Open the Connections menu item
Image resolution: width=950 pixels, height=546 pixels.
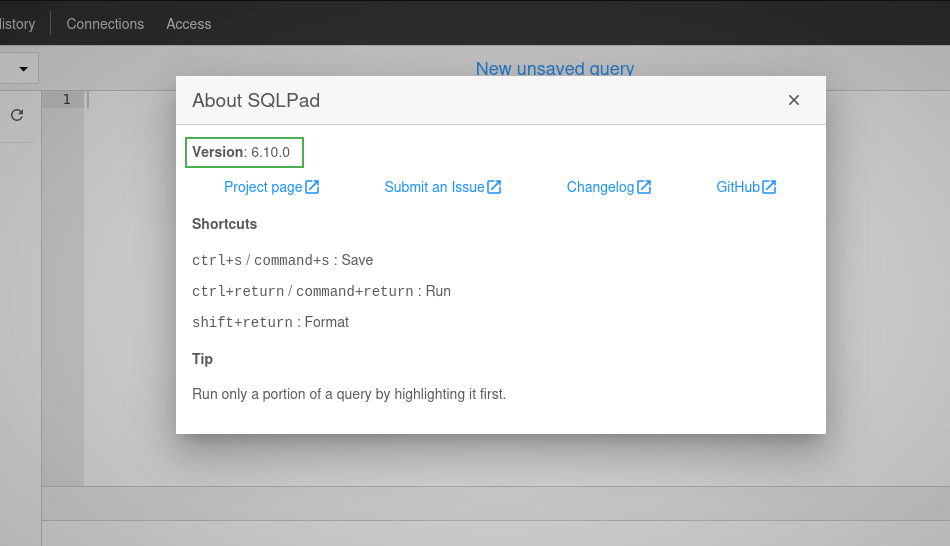coord(105,24)
